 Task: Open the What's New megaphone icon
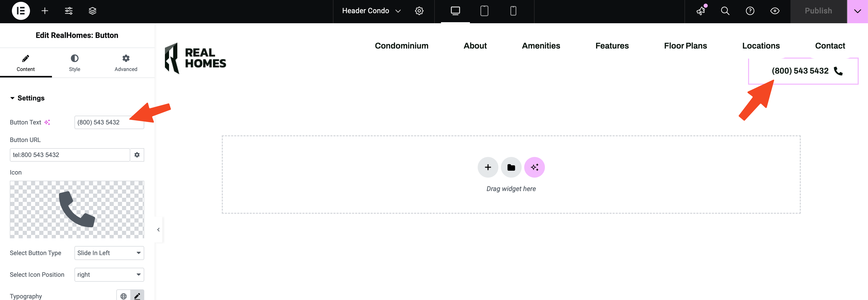click(x=701, y=11)
